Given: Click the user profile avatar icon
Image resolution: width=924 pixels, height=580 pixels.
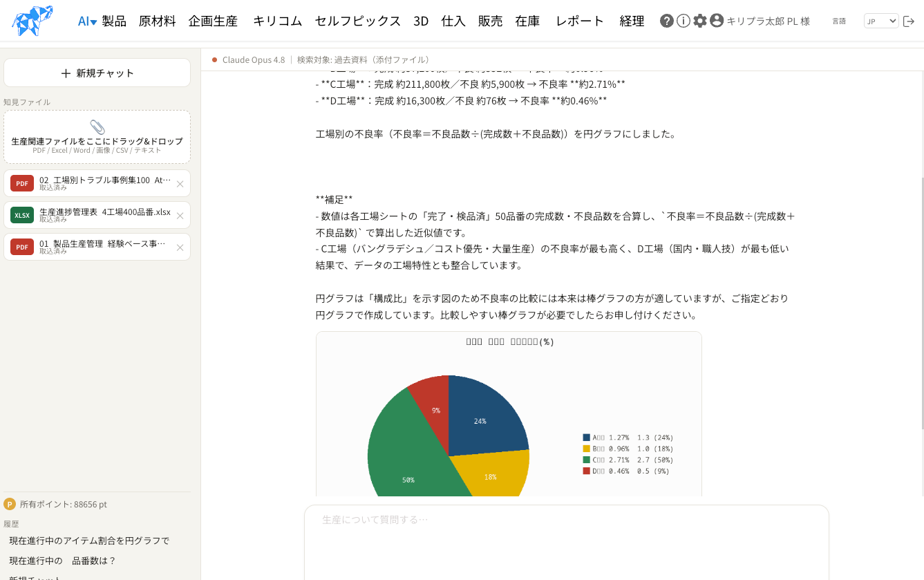Looking at the screenshot, I should tap(717, 21).
